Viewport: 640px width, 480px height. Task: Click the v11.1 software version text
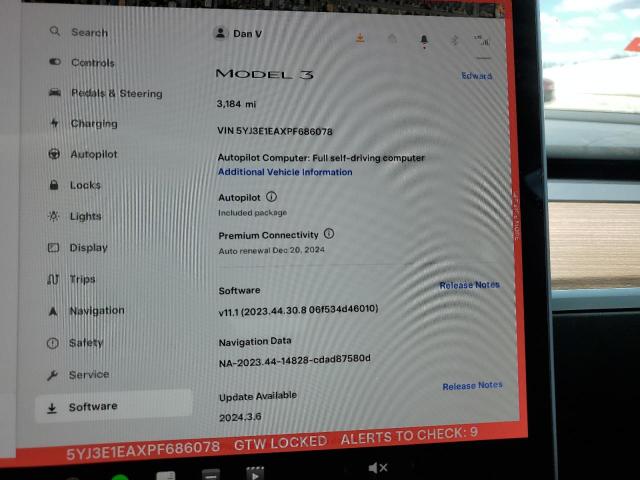(298, 310)
